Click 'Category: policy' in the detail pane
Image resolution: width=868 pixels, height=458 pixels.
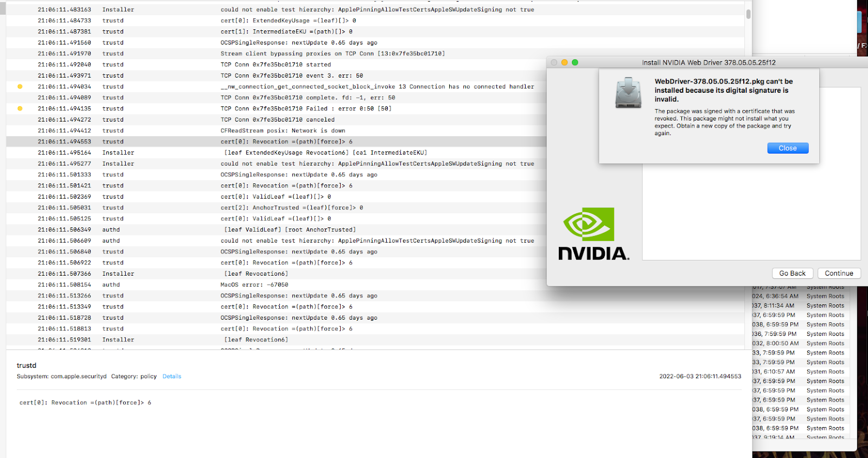(133, 376)
